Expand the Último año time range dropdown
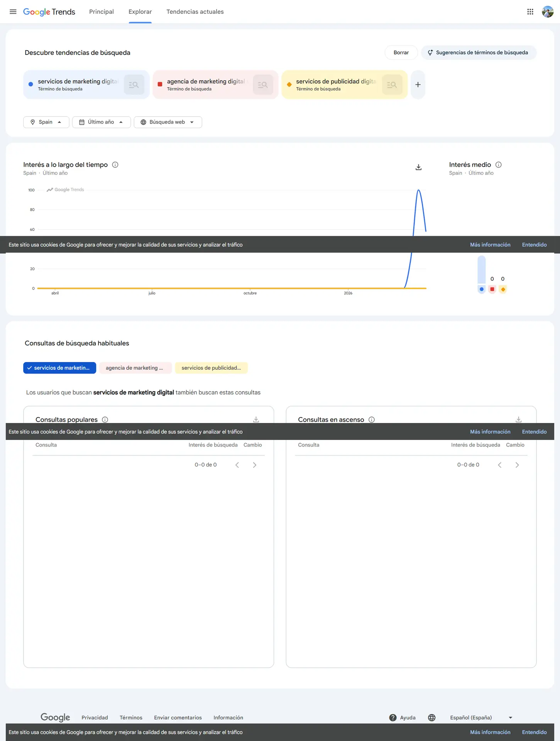 click(101, 122)
